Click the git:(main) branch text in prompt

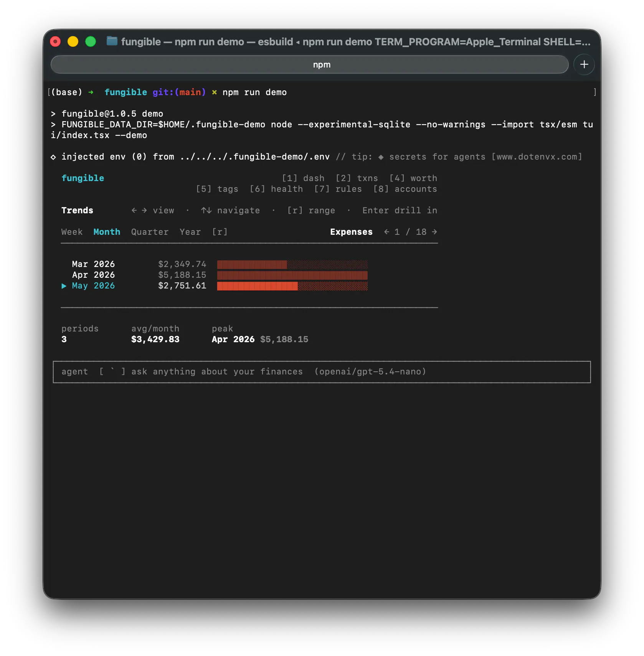[x=179, y=92]
